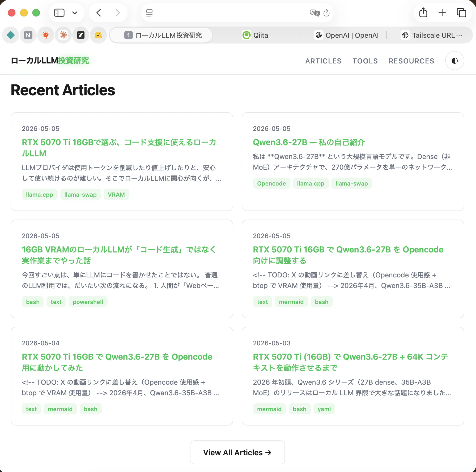
Task: Switch to the Qiita tab
Action: pos(256,35)
